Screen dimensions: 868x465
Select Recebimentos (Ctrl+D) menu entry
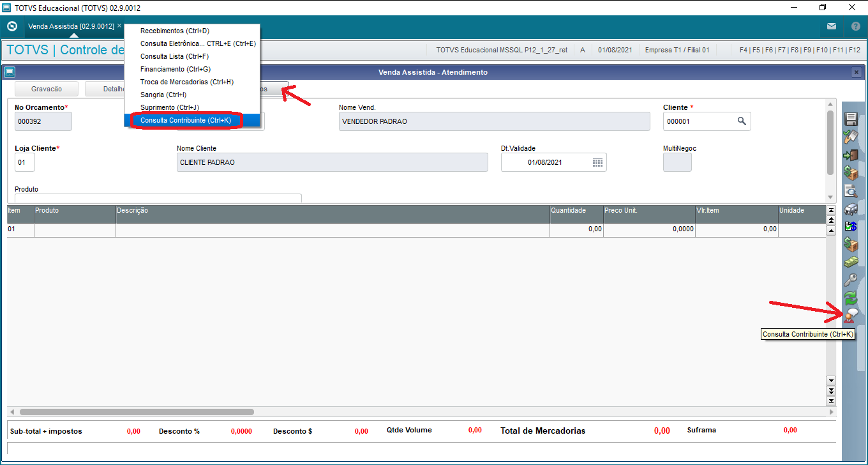click(x=192, y=31)
